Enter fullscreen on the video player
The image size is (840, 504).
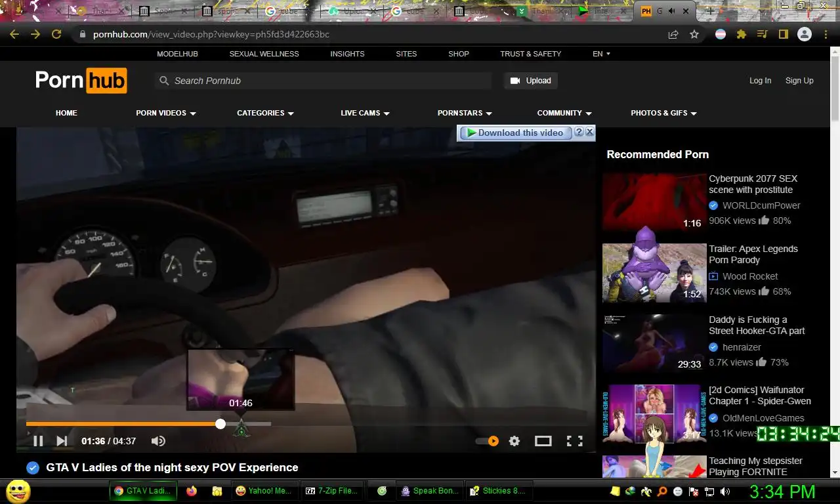[x=574, y=441]
